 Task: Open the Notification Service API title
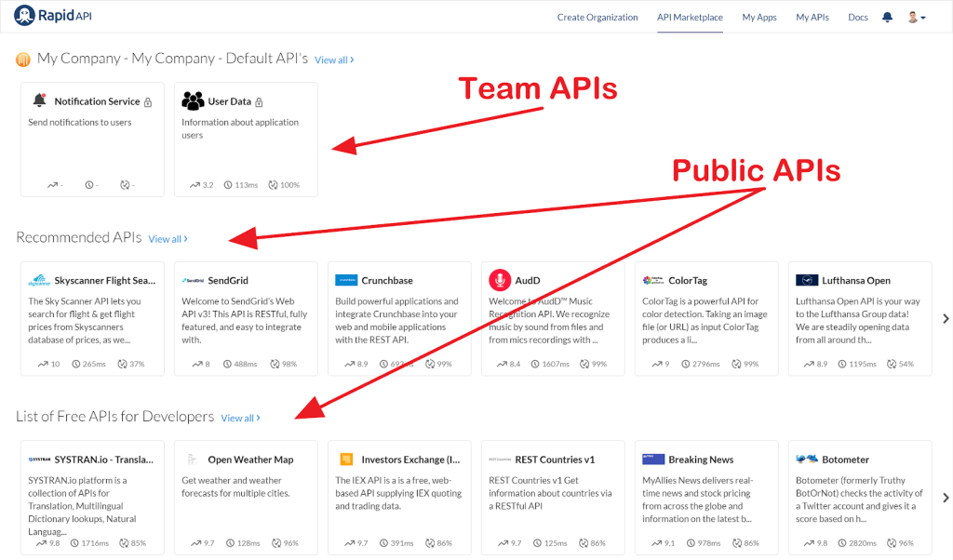coord(97,101)
